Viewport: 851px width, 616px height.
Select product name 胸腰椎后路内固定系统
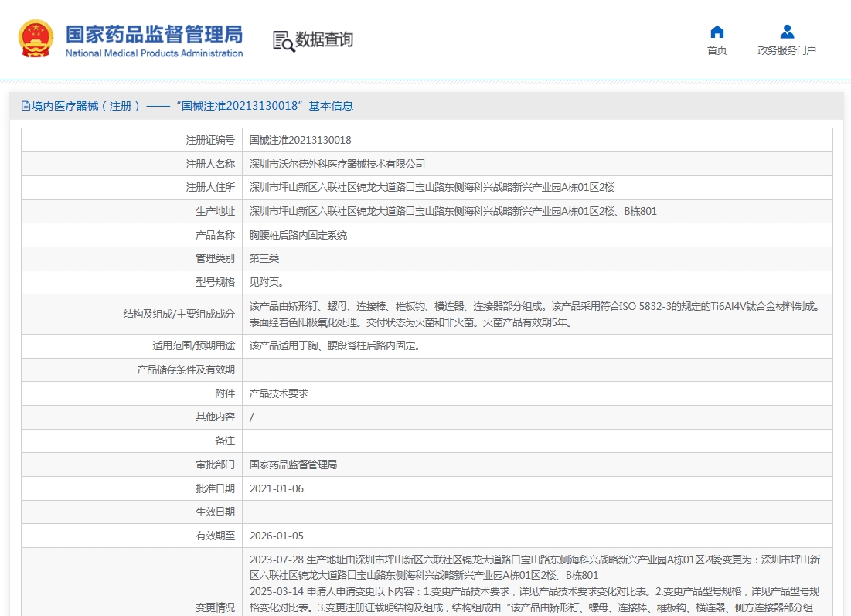(x=298, y=235)
